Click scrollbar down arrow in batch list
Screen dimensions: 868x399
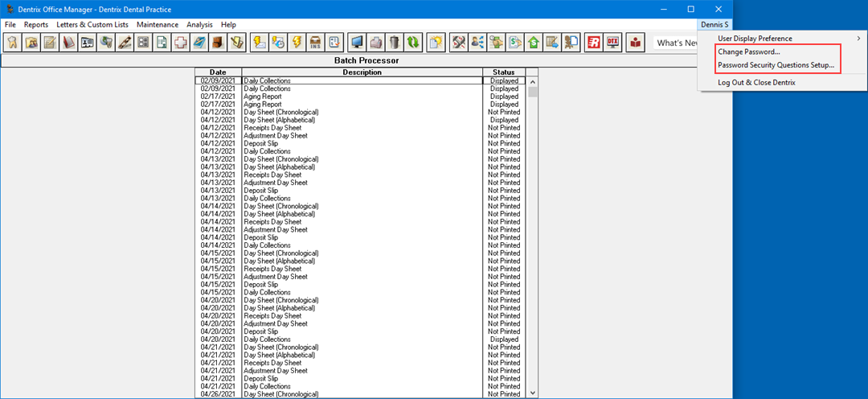531,393
